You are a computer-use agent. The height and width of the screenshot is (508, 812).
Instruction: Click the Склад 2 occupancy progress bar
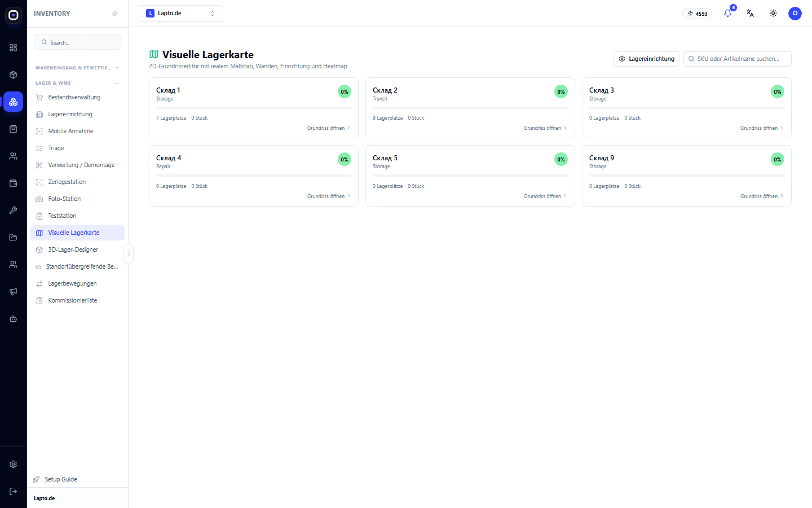point(470,108)
